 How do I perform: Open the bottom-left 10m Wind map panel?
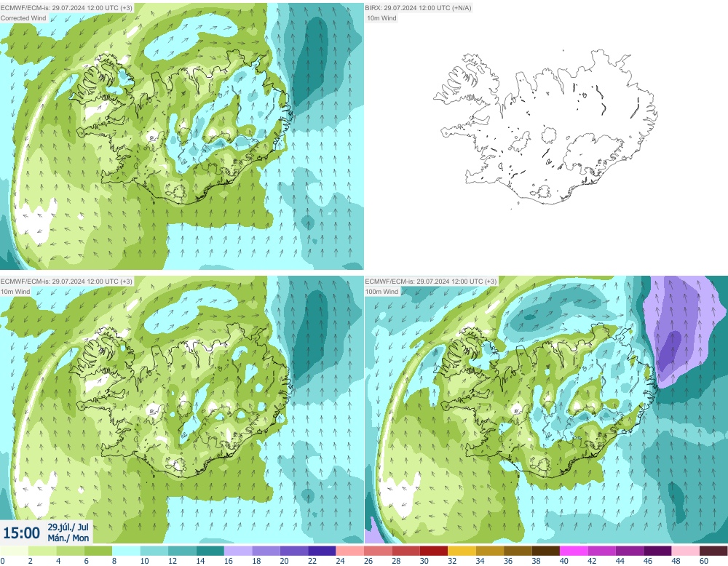(x=182, y=410)
